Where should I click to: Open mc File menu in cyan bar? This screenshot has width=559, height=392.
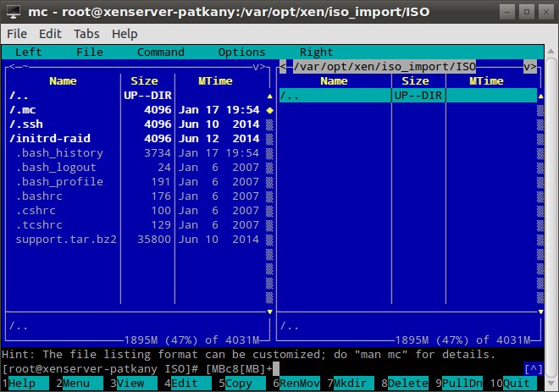90,52
